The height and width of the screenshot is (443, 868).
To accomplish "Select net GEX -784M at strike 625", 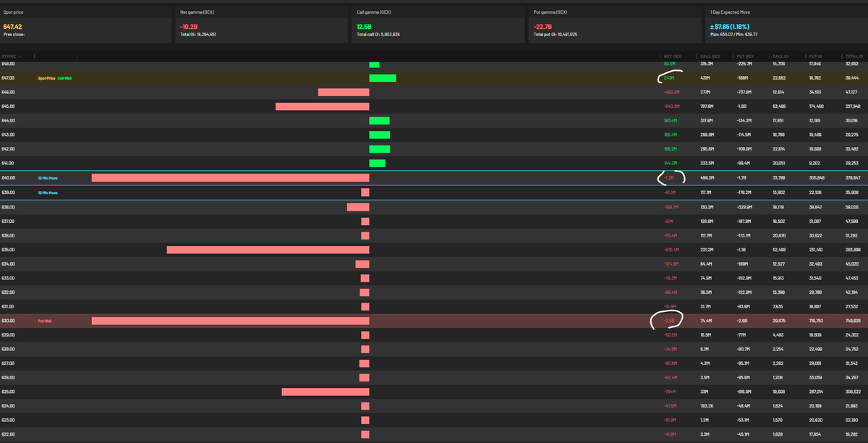I will point(669,392).
